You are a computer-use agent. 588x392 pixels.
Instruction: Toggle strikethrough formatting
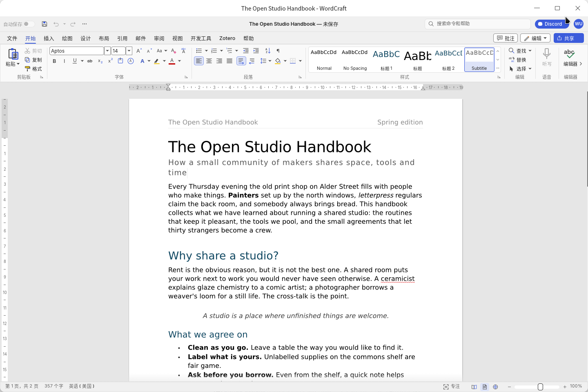coord(90,61)
